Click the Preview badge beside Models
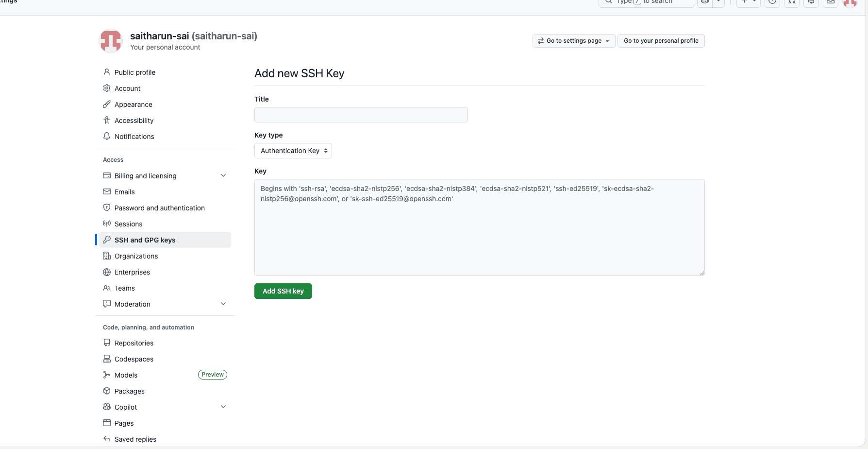 (213, 375)
